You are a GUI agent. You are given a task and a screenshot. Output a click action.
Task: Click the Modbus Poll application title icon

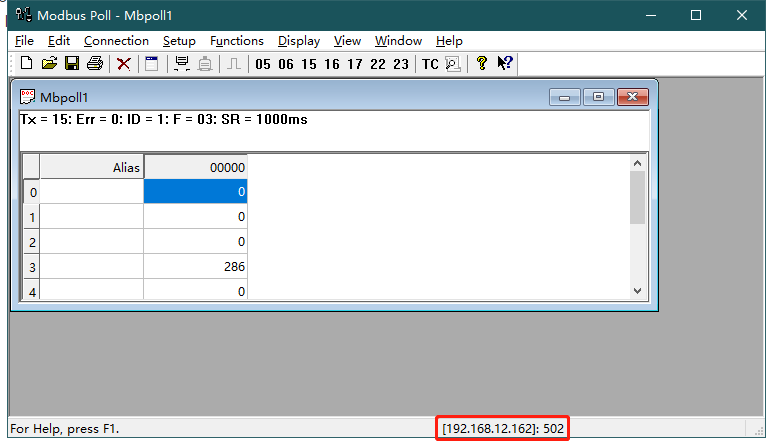(x=23, y=15)
